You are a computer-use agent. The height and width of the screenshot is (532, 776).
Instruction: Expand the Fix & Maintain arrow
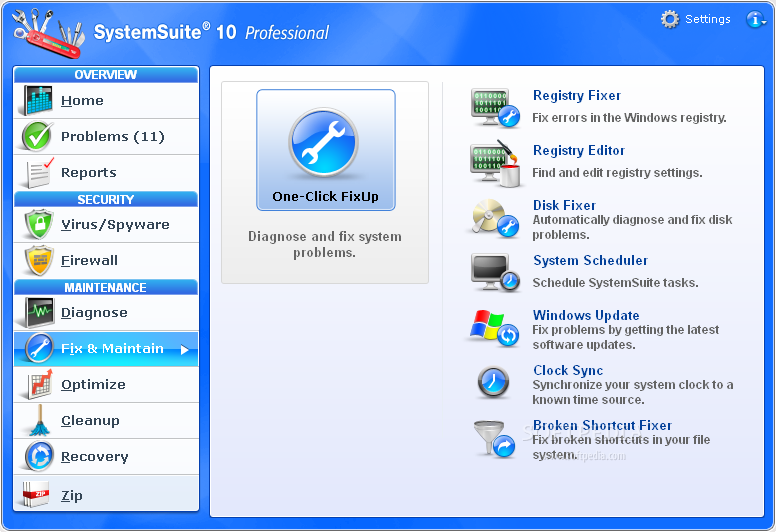[x=185, y=350]
